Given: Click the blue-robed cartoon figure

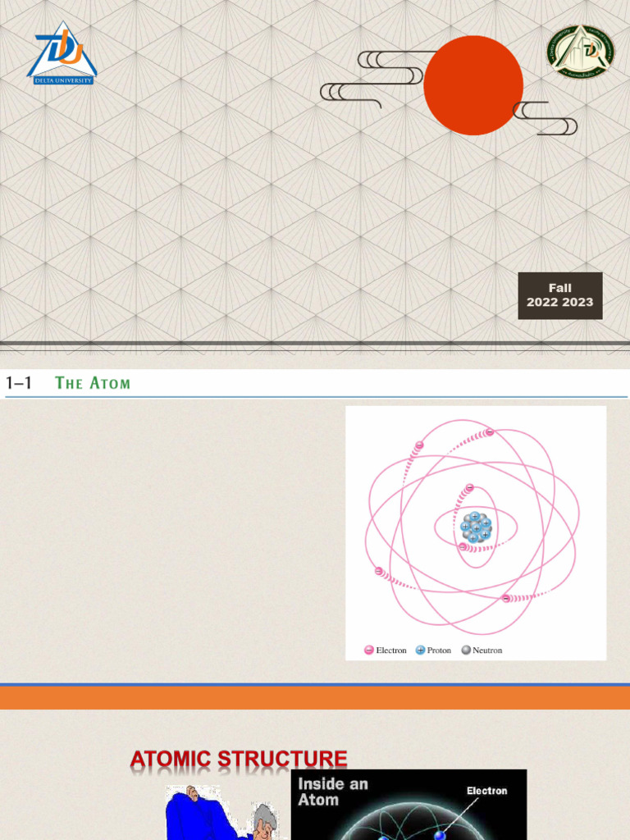Looking at the screenshot, I should [x=201, y=813].
